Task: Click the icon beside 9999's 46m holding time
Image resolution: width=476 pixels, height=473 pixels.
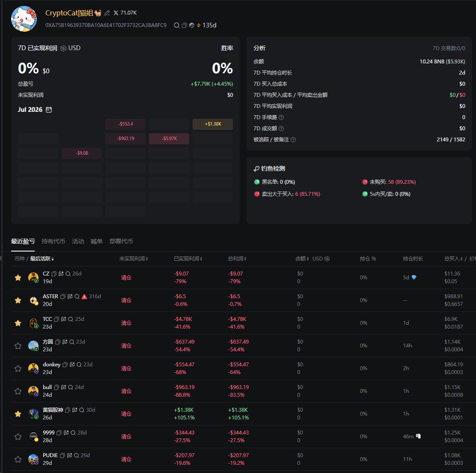Action: (x=418, y=436)
